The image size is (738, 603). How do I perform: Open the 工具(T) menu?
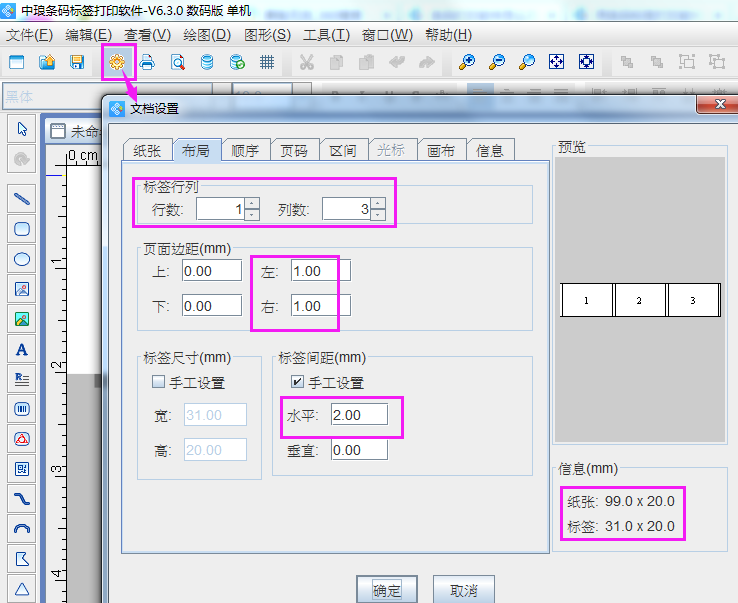pyautogui.click(x=326, y=35)
